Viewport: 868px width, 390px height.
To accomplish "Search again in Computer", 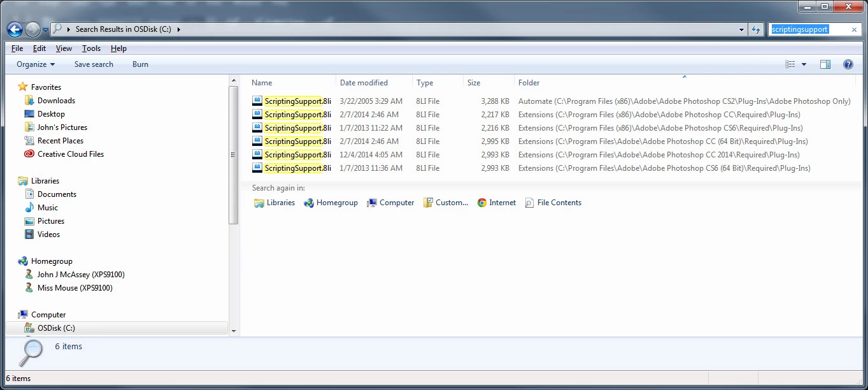I will (390, 203).
